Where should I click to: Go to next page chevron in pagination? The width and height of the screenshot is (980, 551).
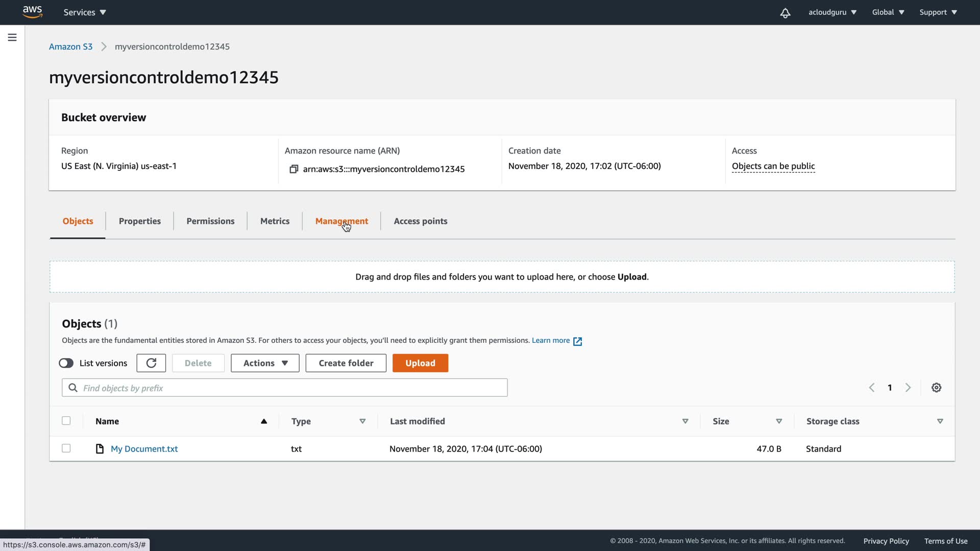click(x=908, y=388)
